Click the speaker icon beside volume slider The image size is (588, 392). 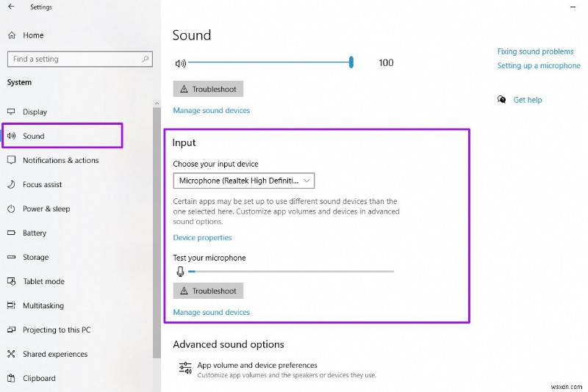(180, 63)
